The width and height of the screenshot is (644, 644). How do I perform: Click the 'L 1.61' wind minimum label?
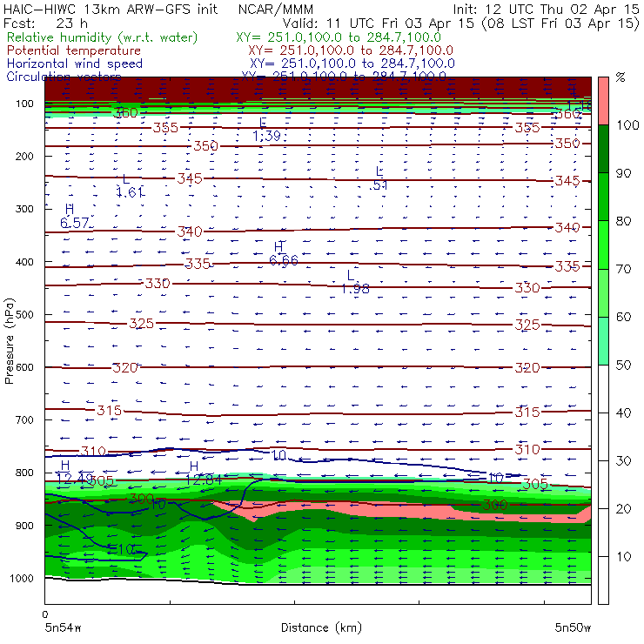click(131, 186)
